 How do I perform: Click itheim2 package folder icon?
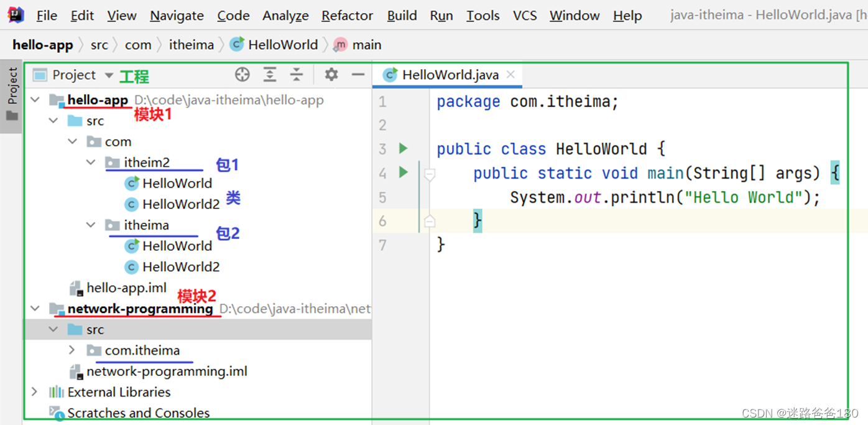click(x=113, y=162)
